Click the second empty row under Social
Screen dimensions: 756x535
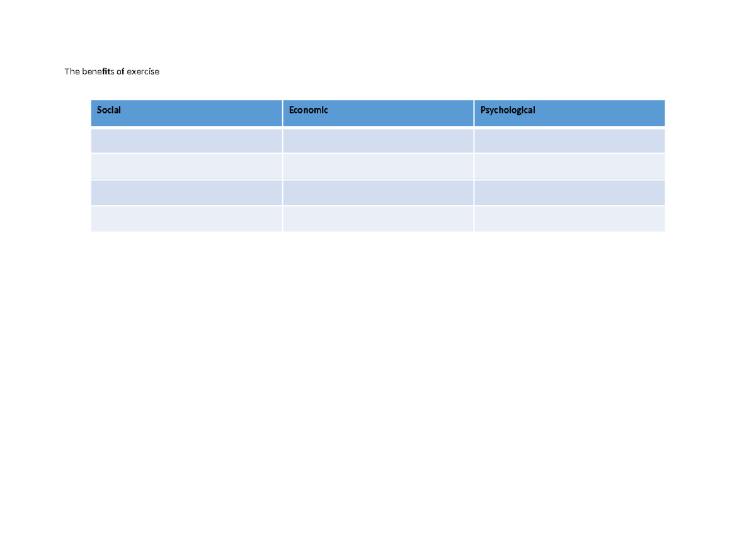(186, 167)
